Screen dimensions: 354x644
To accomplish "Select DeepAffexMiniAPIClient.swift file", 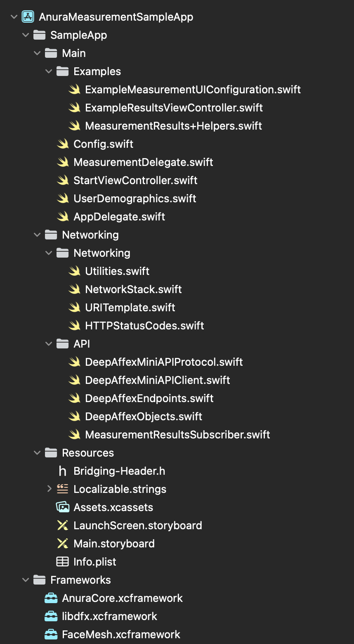I will (157, 380).
